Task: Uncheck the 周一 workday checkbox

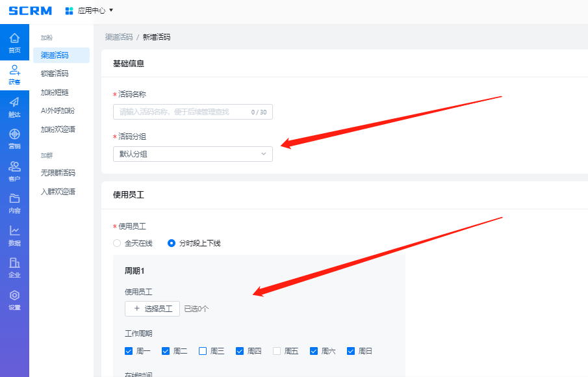Action: pyautogui.click(x=129, y=351)
